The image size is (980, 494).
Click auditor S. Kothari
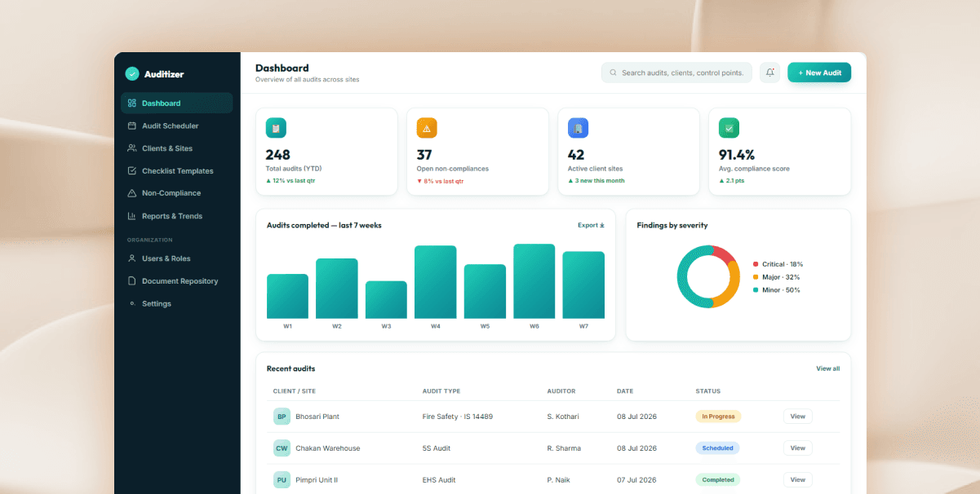pos(563,417)
